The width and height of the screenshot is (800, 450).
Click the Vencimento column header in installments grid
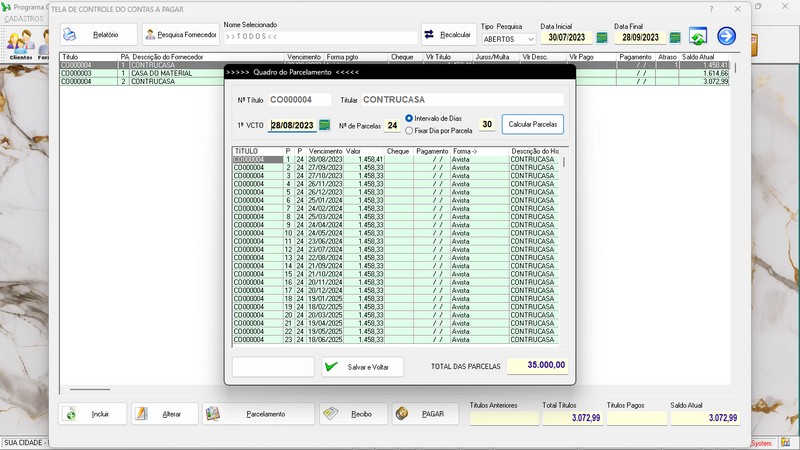click(325, 151)
